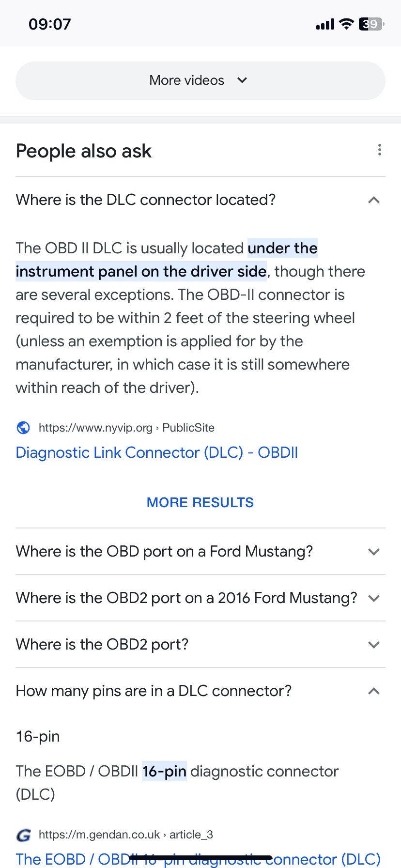The height and width of the screenshot is (868, 401).
Task: Tap the Wi-Fi status icon
Action: click(346, 24)
